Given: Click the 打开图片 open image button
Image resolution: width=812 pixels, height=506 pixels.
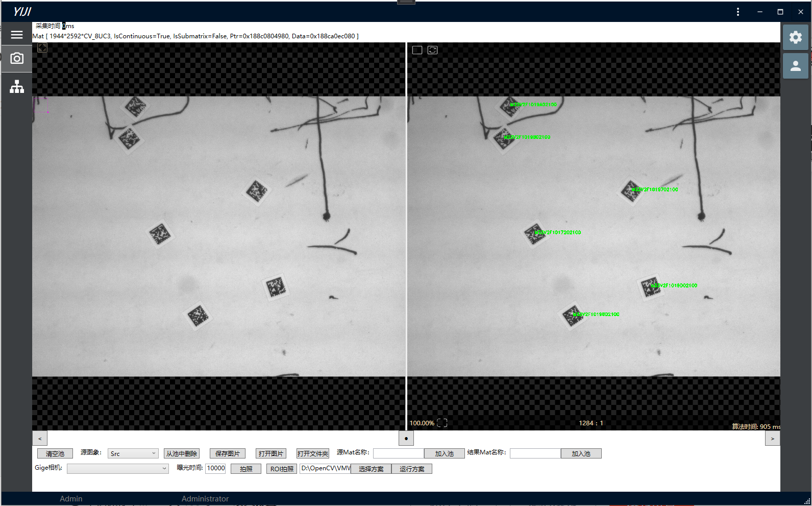Looking at the screenshot, I should click(270, 453).
